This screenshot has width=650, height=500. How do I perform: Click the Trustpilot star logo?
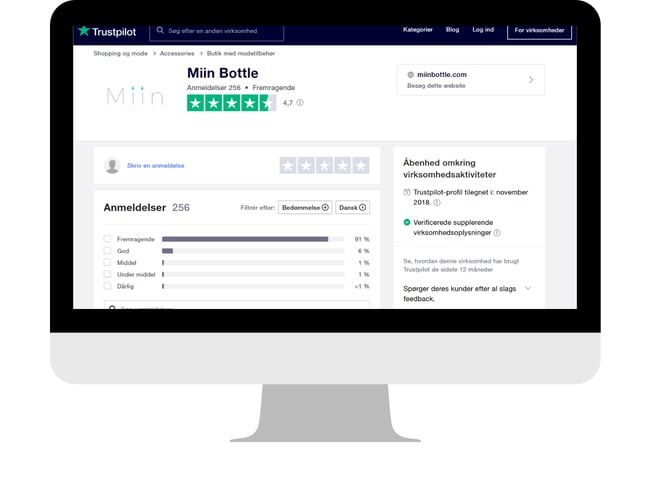(84, 31)
